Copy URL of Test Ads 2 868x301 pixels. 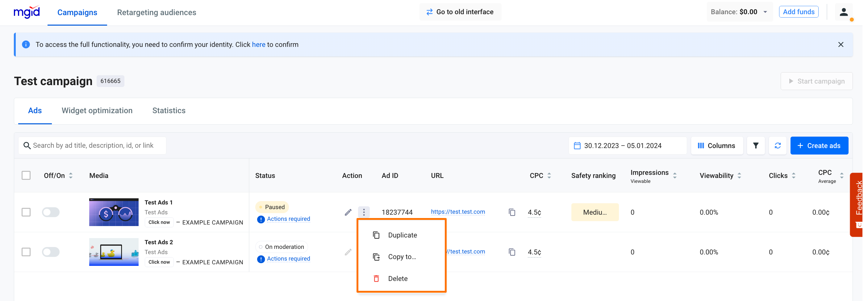(512, 252)
